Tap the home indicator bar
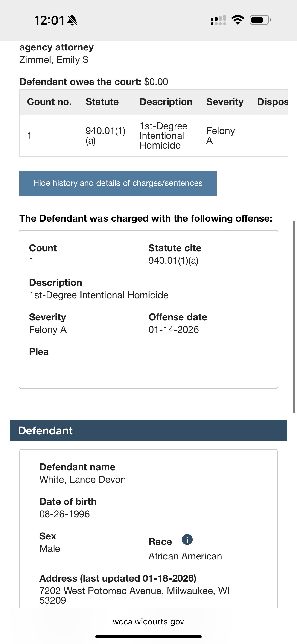297x644 pixels. pyautogui.click(x=148, y=637)
